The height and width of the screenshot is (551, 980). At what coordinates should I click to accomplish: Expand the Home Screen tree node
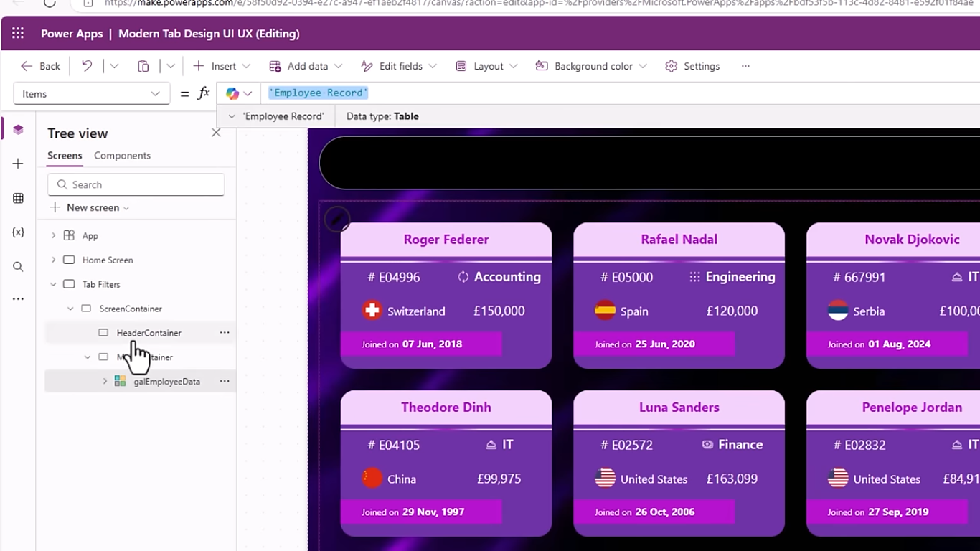pyautogui.click(x=53, y=260)
